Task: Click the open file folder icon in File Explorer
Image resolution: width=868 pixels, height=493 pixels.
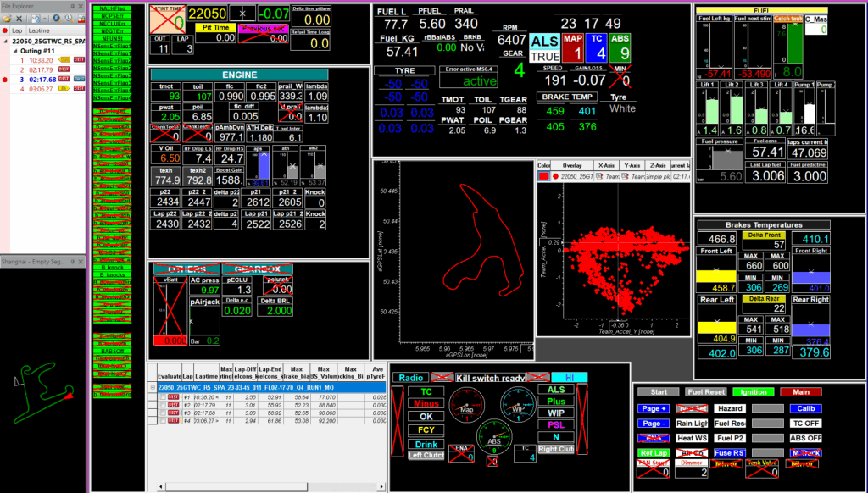Action: pyautogui.click(x=5, y=16)
